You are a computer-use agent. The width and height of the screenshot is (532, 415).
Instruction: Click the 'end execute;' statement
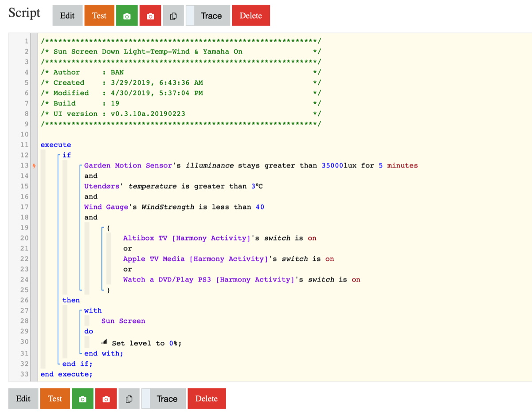point(66,374)
